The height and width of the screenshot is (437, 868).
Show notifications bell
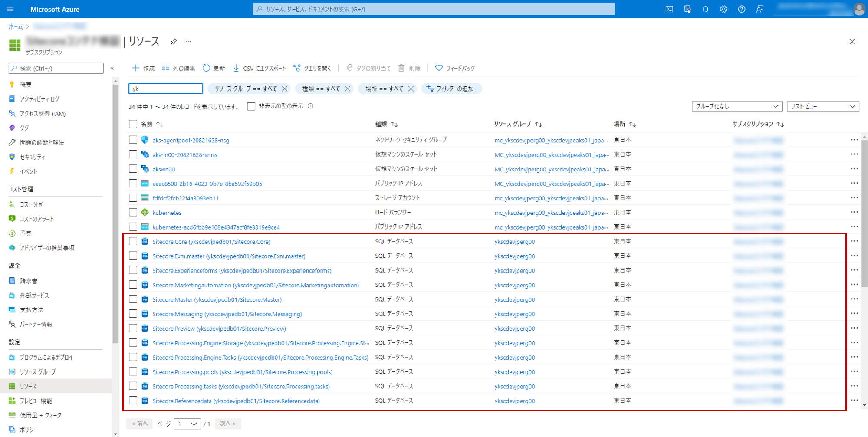click(x=705, y=9)
